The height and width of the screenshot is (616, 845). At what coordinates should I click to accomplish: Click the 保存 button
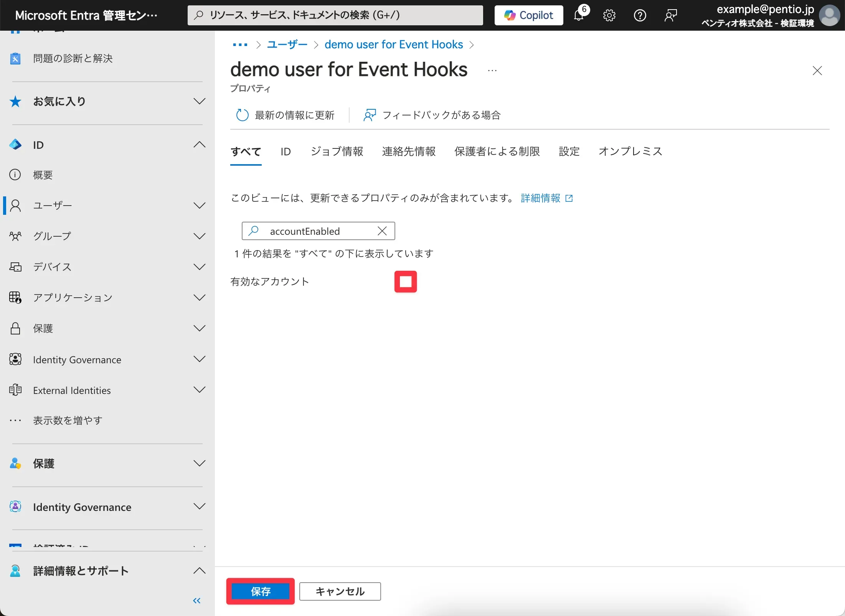point(260,591)
